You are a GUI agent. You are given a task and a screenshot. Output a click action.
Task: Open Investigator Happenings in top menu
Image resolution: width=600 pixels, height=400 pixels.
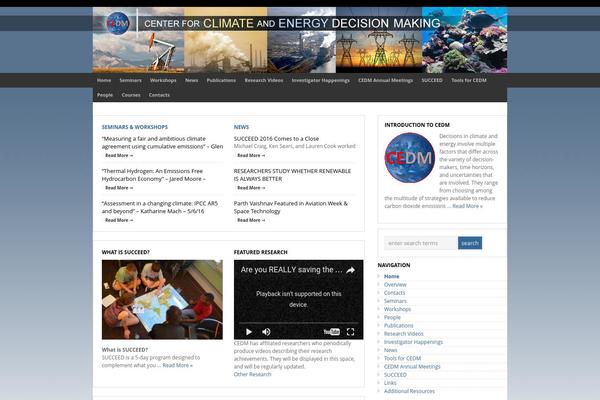pyautogui.click(x=321, y=80)
